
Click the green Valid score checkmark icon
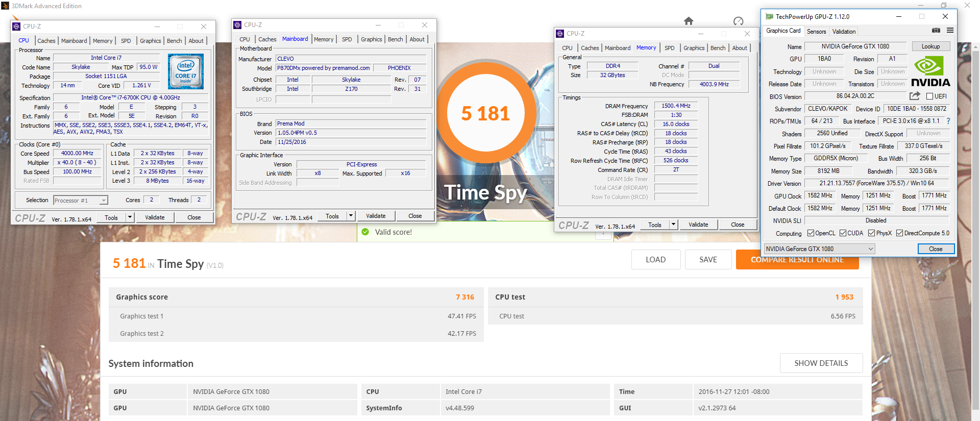365,232
